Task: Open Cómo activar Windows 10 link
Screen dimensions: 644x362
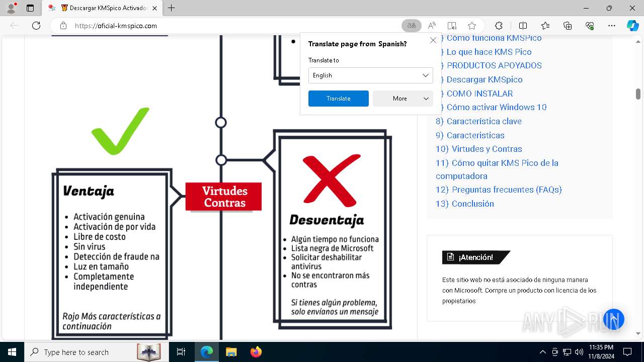Action: click(496, 107)
